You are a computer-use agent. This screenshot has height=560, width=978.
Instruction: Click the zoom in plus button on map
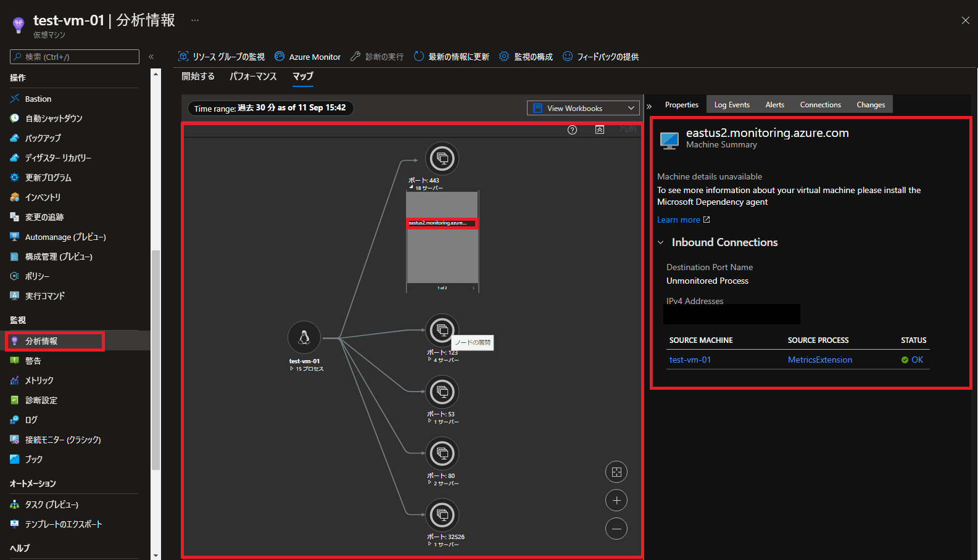(616, 500)
